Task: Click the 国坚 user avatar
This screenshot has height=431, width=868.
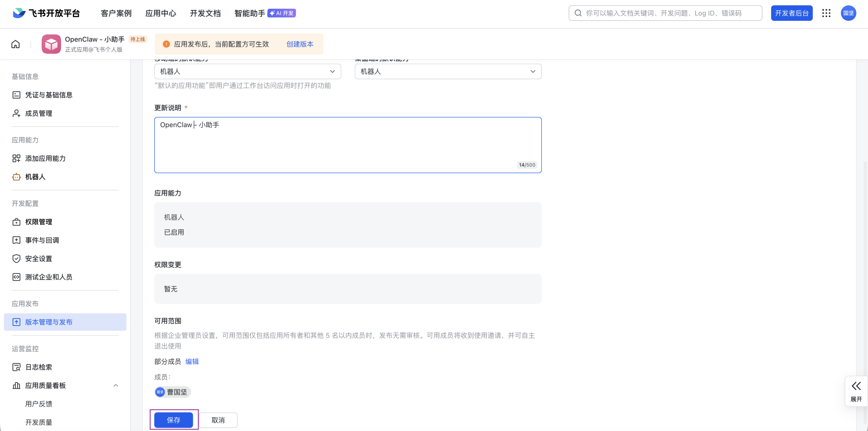Action: [x=849, y=13]
